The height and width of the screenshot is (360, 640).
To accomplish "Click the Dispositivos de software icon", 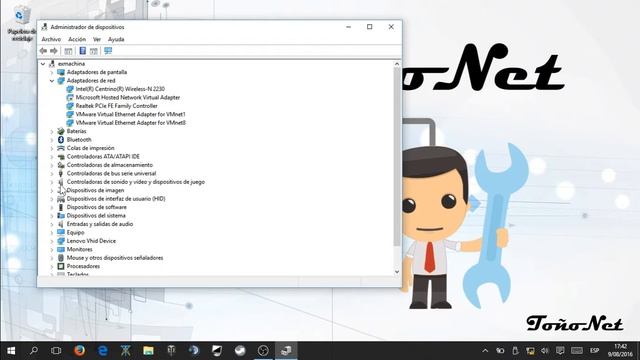I will tap(61, 207).
